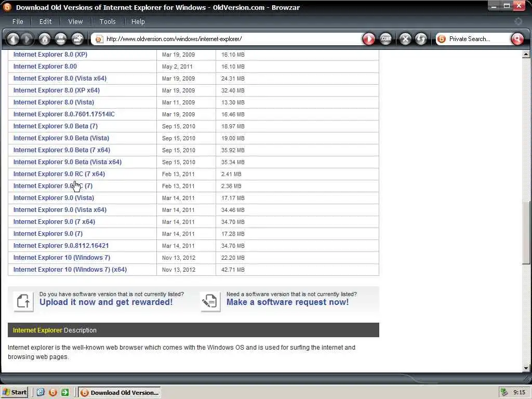Launch Browzar from the quick launch bar
532x399 pixels.
53,392
